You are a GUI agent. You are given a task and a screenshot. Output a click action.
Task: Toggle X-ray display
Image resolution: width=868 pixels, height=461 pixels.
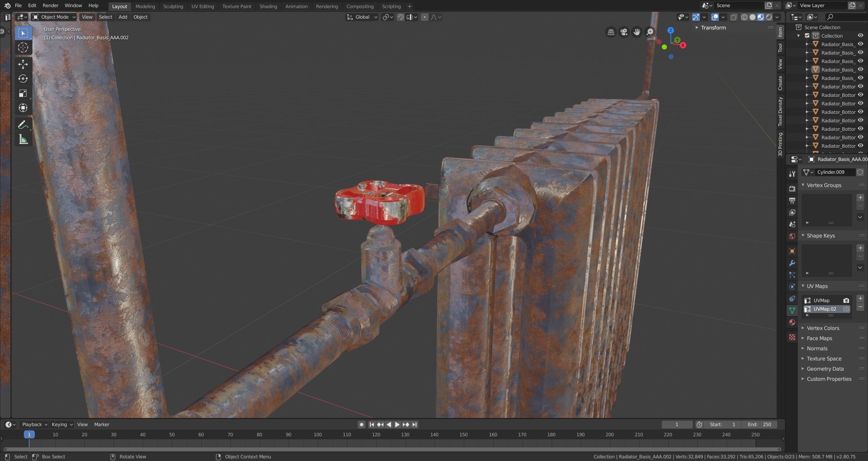point(734,17)
